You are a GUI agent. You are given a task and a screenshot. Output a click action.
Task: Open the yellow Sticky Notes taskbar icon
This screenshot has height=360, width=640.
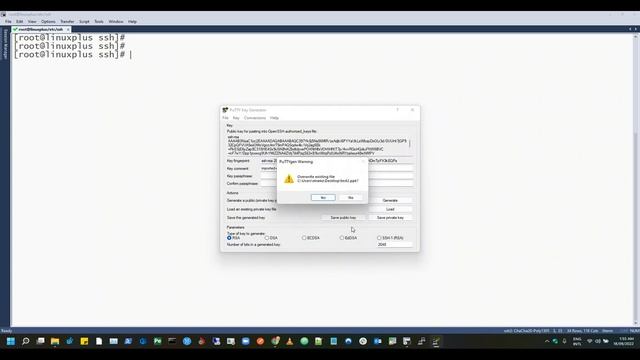(x=84, y=341)
